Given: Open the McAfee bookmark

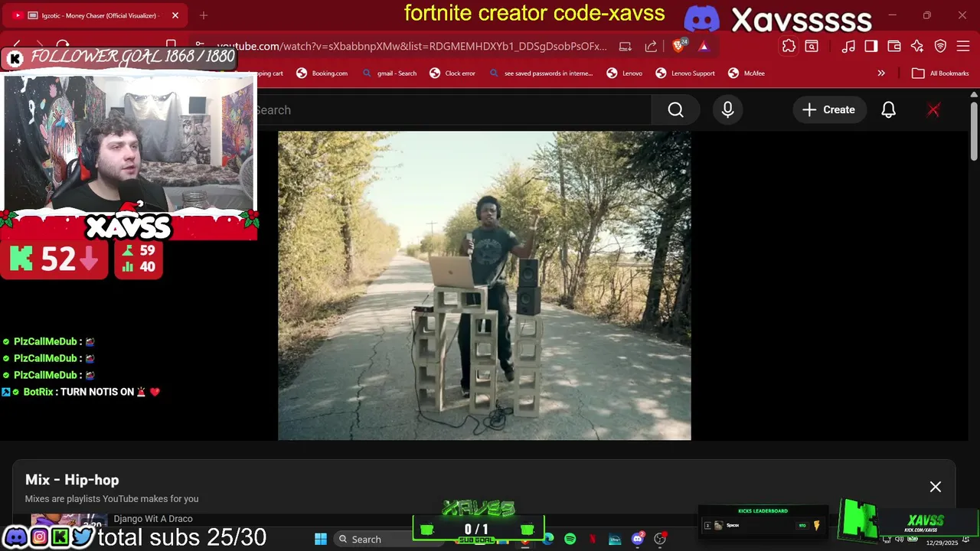Looking at the screenshot, I should click(x=746, y=73).
